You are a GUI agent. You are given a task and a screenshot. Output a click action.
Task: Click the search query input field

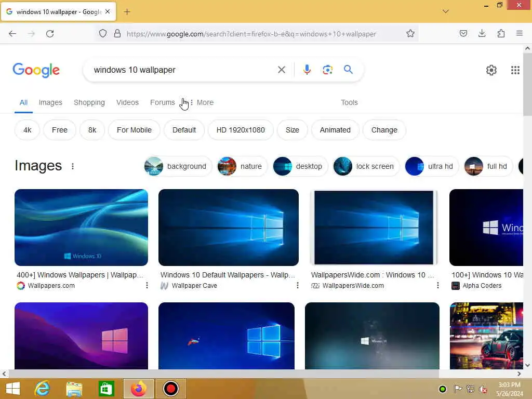[x=183, y=70]
